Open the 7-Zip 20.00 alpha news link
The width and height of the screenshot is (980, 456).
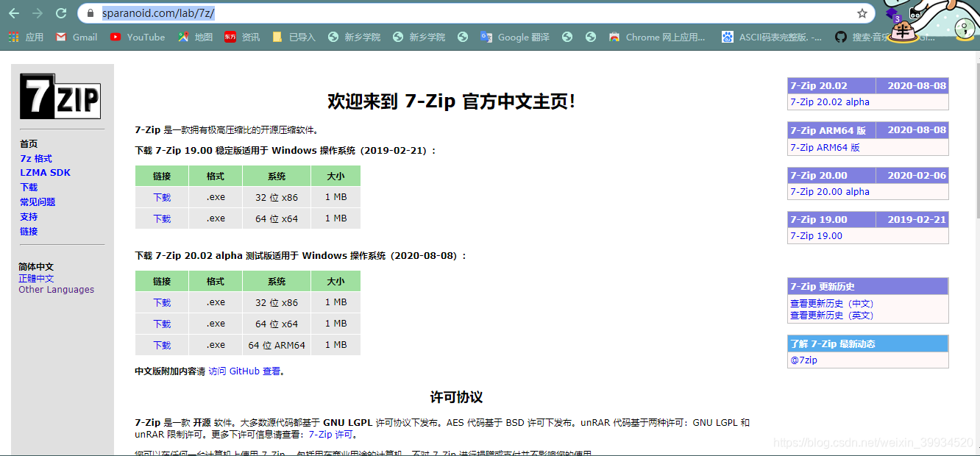click(830, 192)
